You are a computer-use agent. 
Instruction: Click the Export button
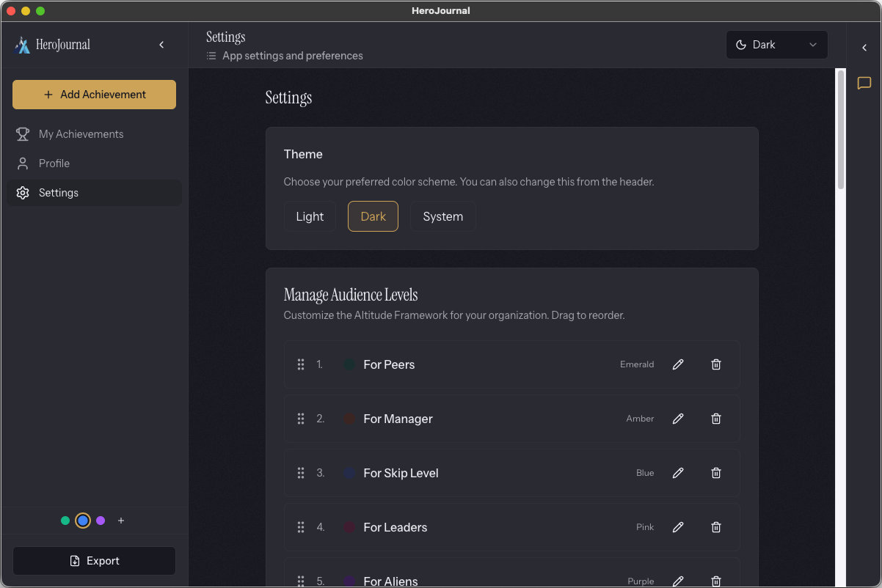tap(94, 560)
